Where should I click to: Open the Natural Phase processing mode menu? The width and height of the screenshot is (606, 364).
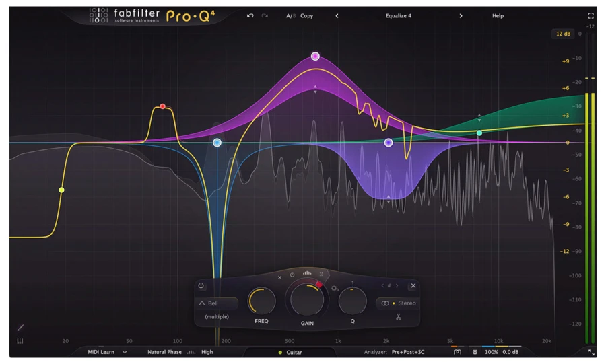[164, 352]
